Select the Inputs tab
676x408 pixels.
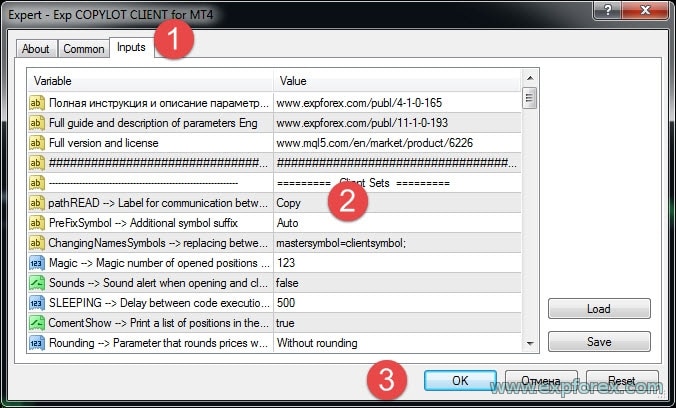coord(131,47)
